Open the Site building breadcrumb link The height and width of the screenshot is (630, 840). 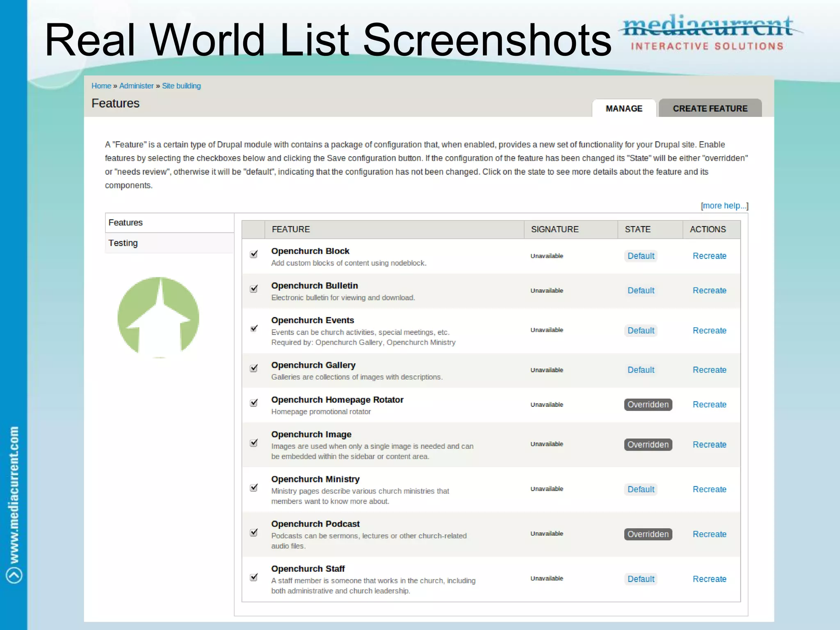[x=181, y=86]
